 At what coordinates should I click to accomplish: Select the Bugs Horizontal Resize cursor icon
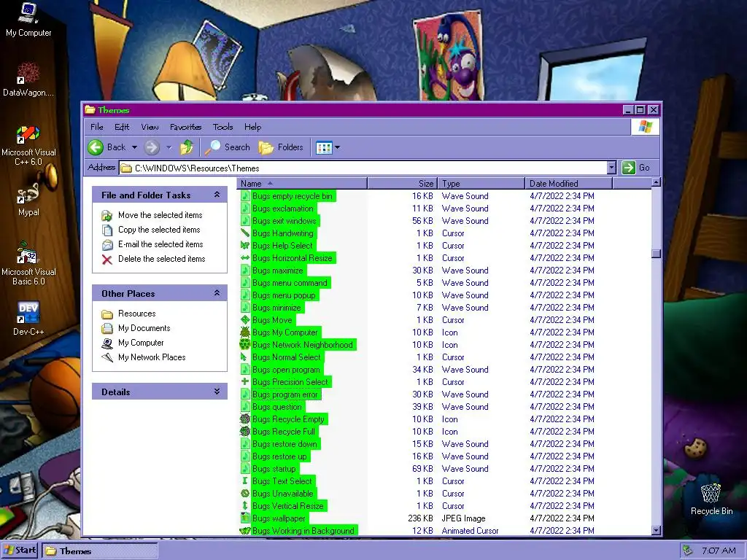[245, 257]
